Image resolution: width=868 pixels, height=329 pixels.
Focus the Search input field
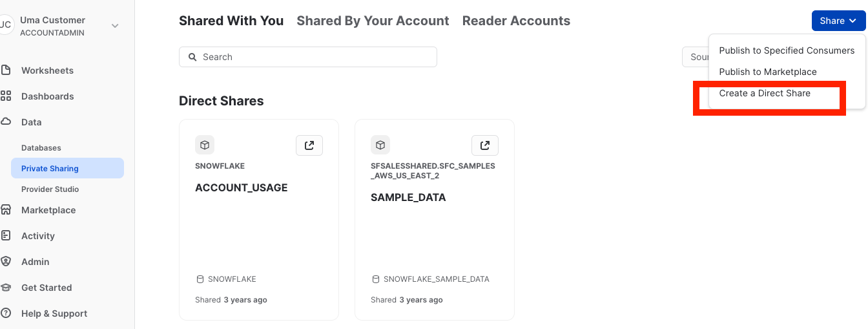(308, 57)
